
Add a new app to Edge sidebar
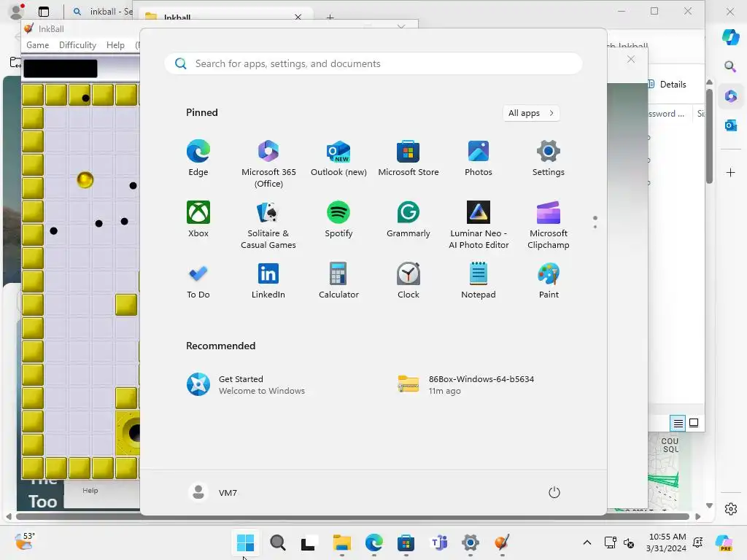pyautogui.click(x=730, y=172)
